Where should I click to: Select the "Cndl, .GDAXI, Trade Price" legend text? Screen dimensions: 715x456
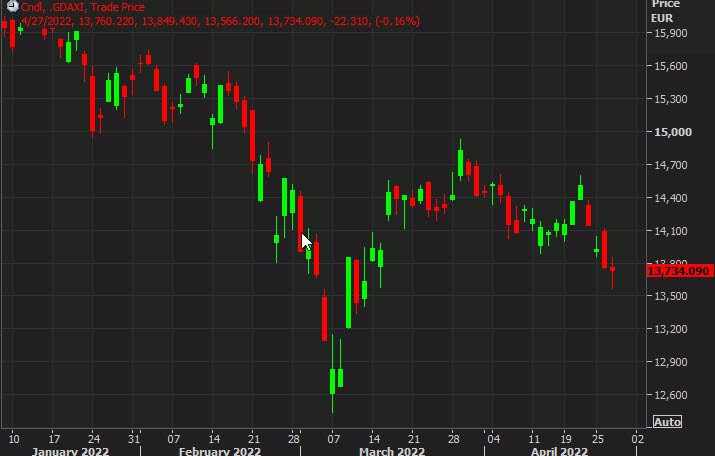[83, 7]
